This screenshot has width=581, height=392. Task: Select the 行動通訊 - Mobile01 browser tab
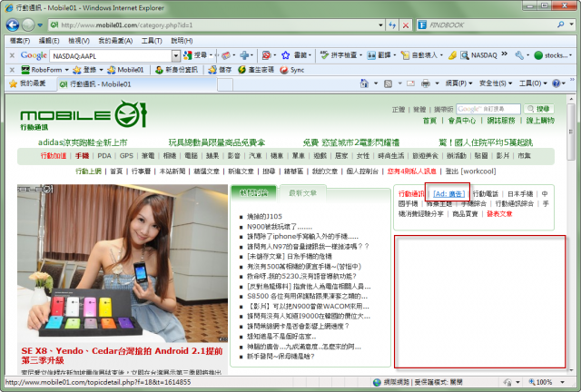pyautogui.click(x=136, y=84)
